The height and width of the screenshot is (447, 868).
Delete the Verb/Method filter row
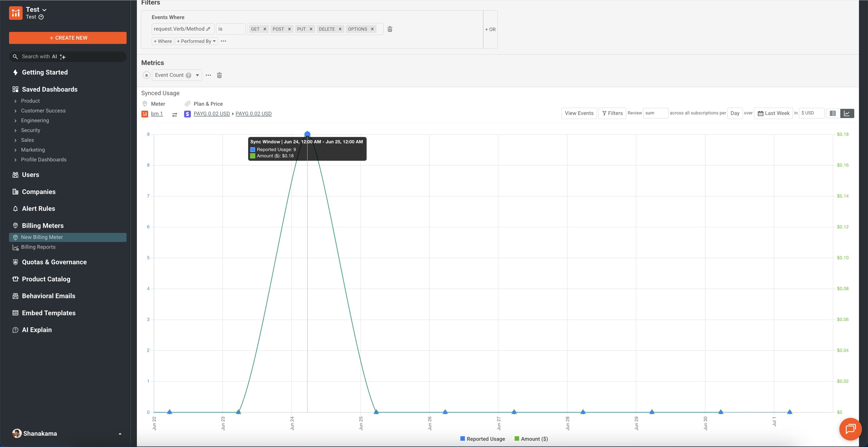[390, 29]
